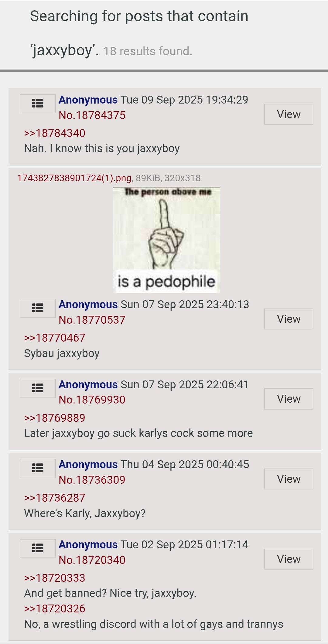Open post menu icon for No.18720340

click(38, 548)
